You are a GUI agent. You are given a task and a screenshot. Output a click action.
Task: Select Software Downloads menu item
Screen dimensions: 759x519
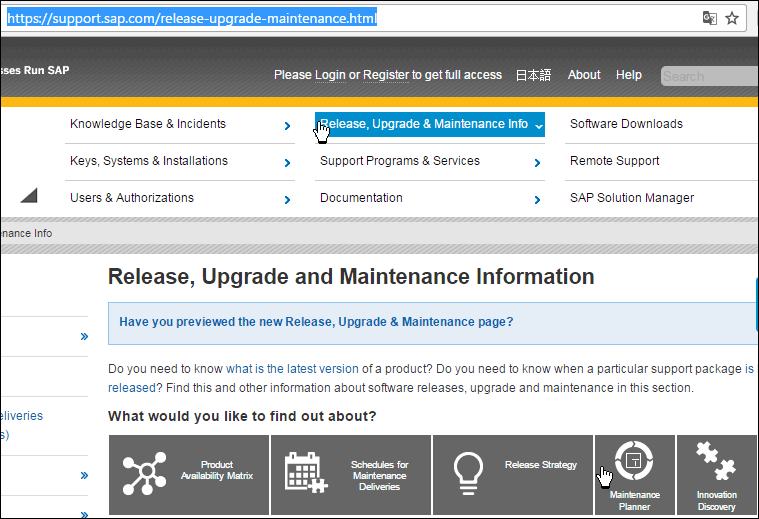[626, 124]
